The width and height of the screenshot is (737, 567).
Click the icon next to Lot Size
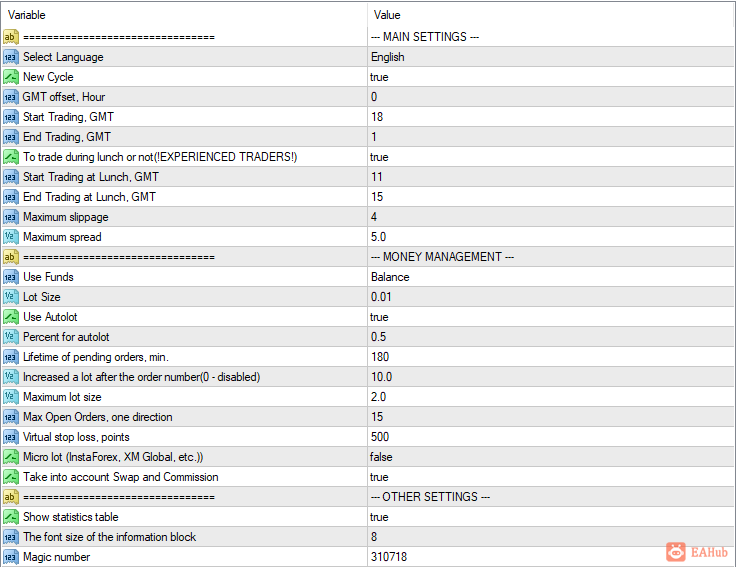(11, 297)
